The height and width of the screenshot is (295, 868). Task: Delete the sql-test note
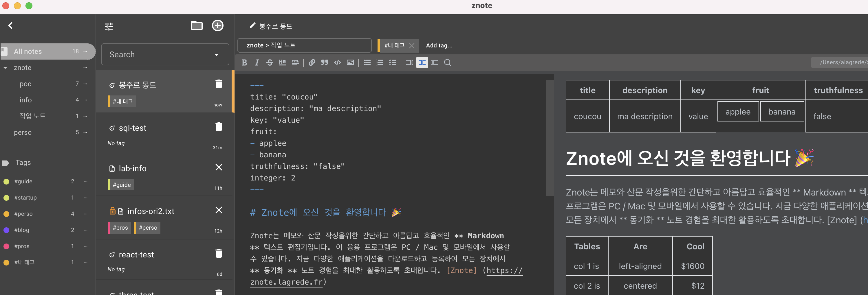pos(219,127)
